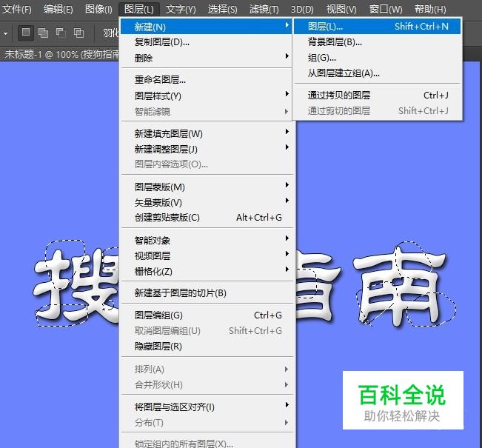
Task: Open the 滤镜(T) menu
Action: point(264,9)
